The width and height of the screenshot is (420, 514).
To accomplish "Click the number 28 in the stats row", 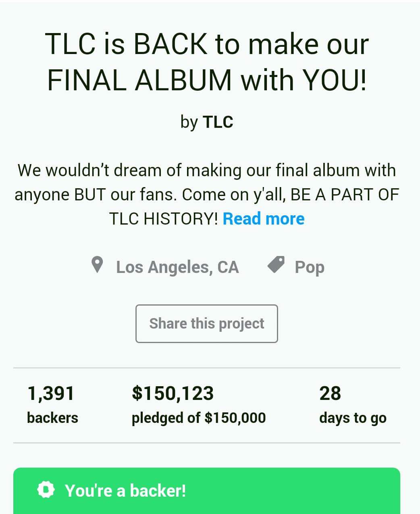I will pos(330,393).
